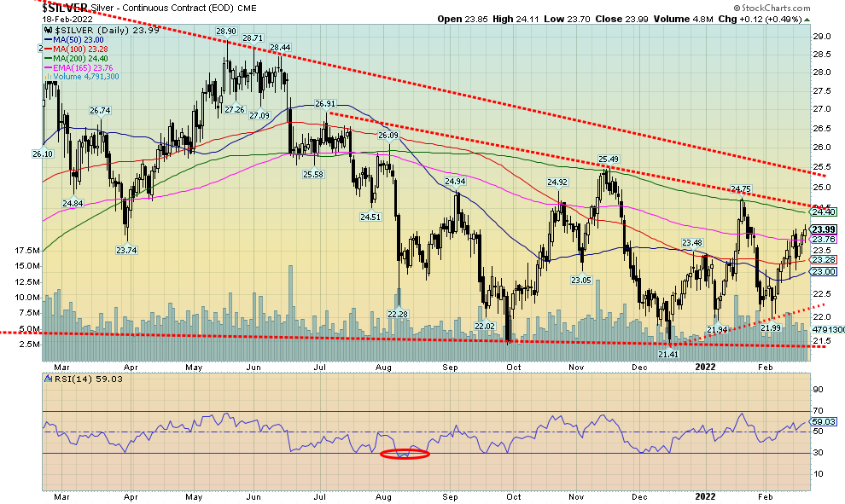Viewport: 845px width, 504px height.
Task: Select the EMA(165) 23.76 legend entry
Action: coord(83,67)
